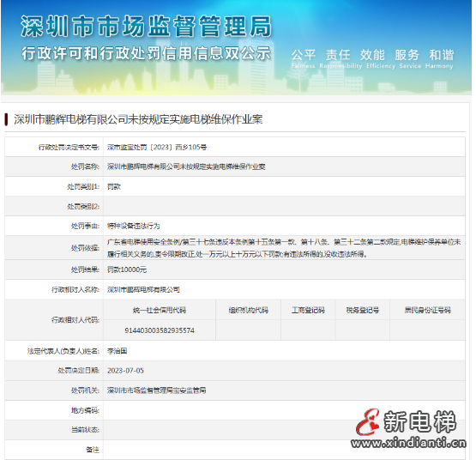Click the 备注 label
This screenshot has height=460, width=476.
pyautogui.click(x=93, y=450)
